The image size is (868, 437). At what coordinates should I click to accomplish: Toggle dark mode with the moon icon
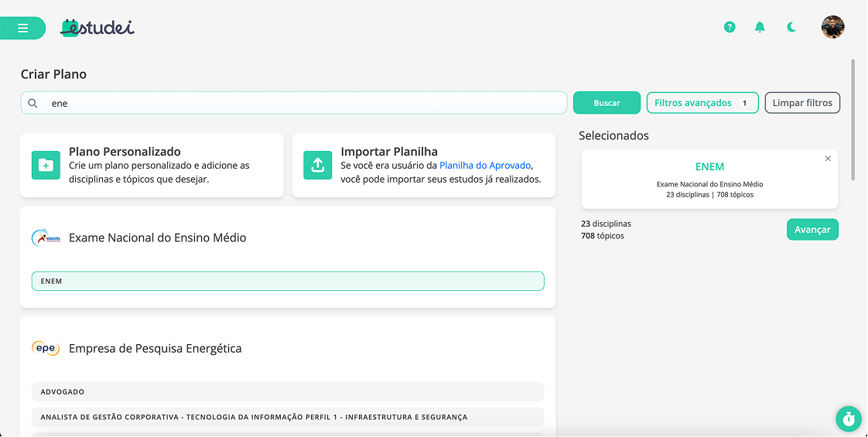pyautogui.click(x=791, y=27)
